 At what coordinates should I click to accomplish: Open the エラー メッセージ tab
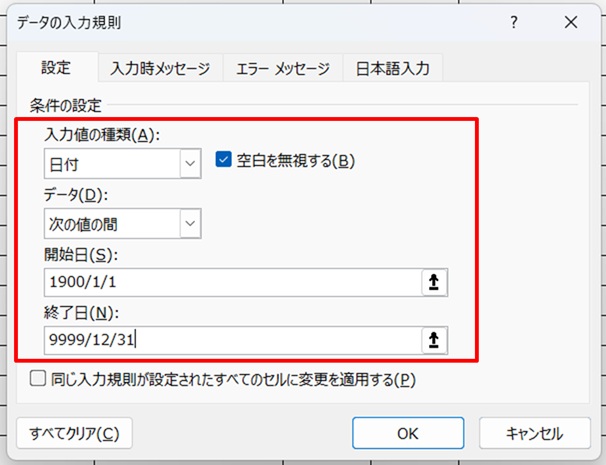tap(282, 69)
